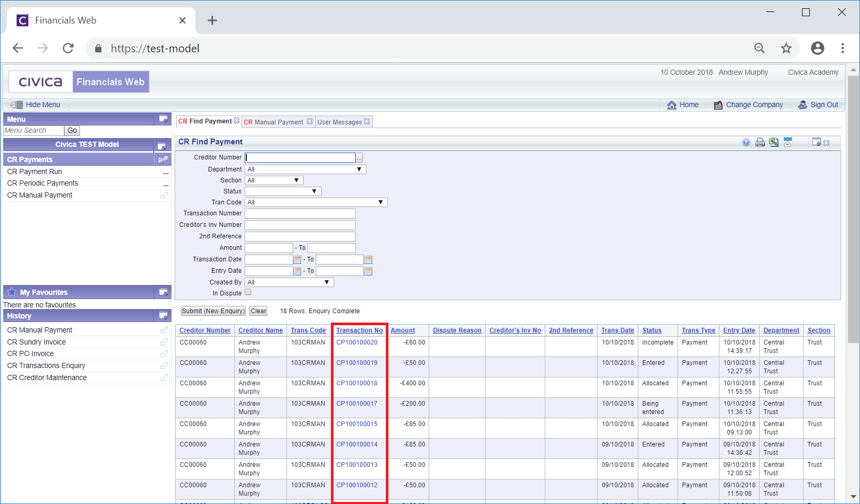Open the Section dropdown

click(x=274, y=180)
